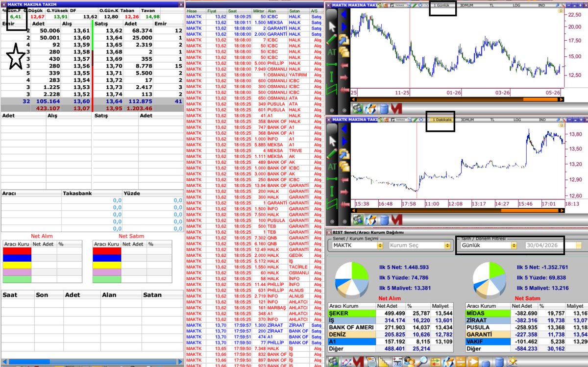Select ŞEKER row in the Net Alım table
This screenshot has width=588, height=367.
point(390,313)
